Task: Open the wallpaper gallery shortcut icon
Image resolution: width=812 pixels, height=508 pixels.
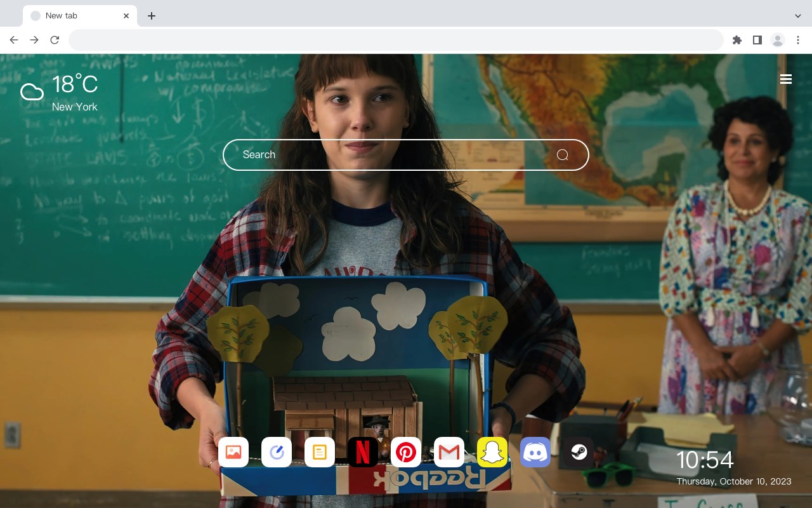Action: [233, 452]
